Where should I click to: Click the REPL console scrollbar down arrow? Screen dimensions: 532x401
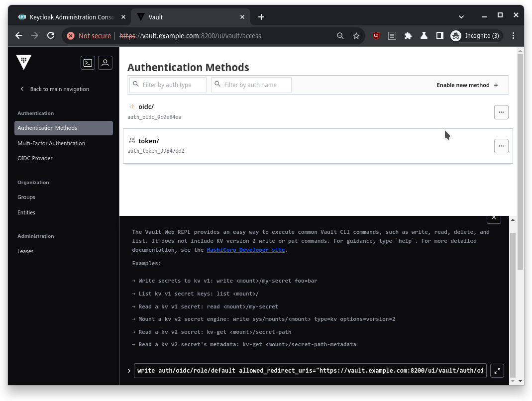point(513,381)
